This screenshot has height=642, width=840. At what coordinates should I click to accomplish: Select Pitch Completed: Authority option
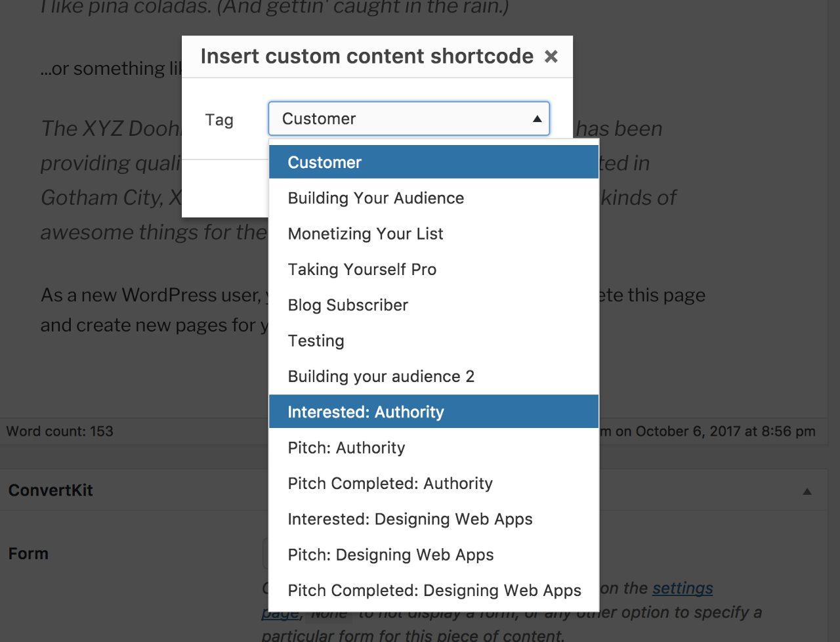[434, 483]
